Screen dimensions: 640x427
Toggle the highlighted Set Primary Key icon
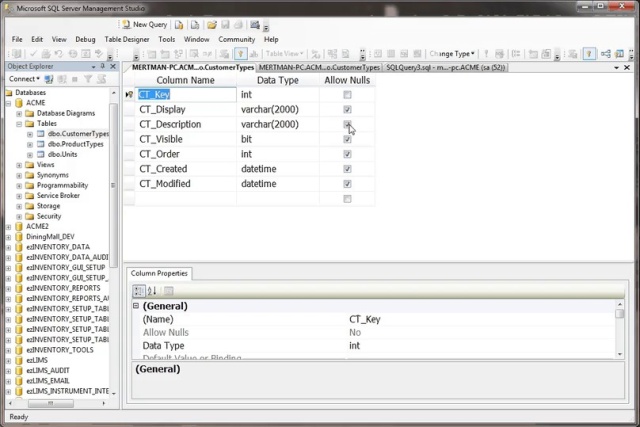(x=240, y=53)
